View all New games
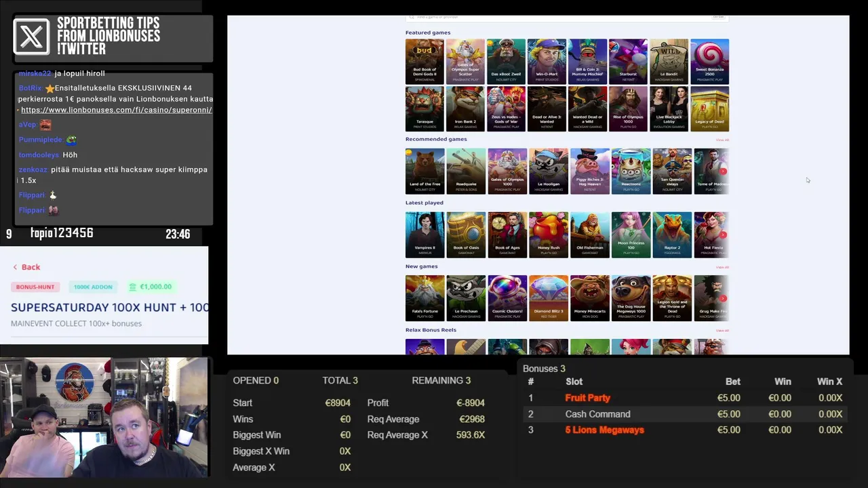 722,267
